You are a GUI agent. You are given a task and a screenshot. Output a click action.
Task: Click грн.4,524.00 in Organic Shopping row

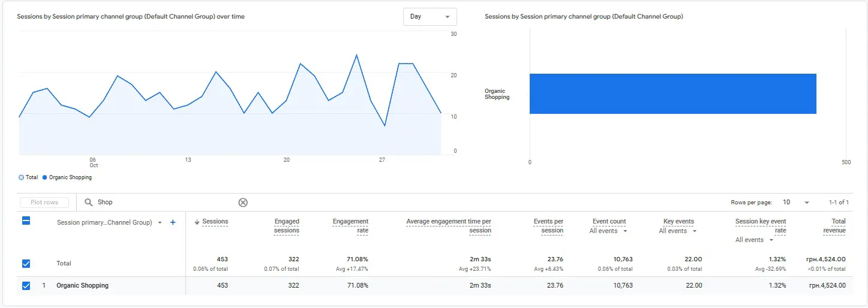827,286
